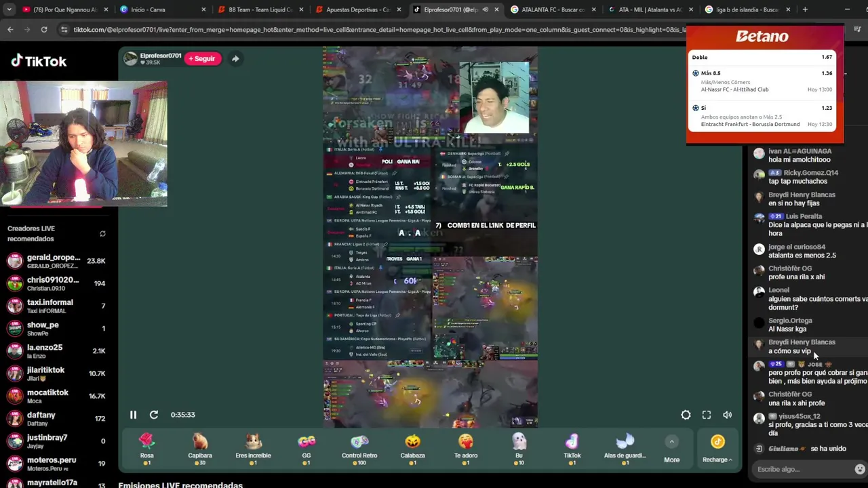Send a Capibara gift
This screenshot has height=488, width=868.
[200, 449]
